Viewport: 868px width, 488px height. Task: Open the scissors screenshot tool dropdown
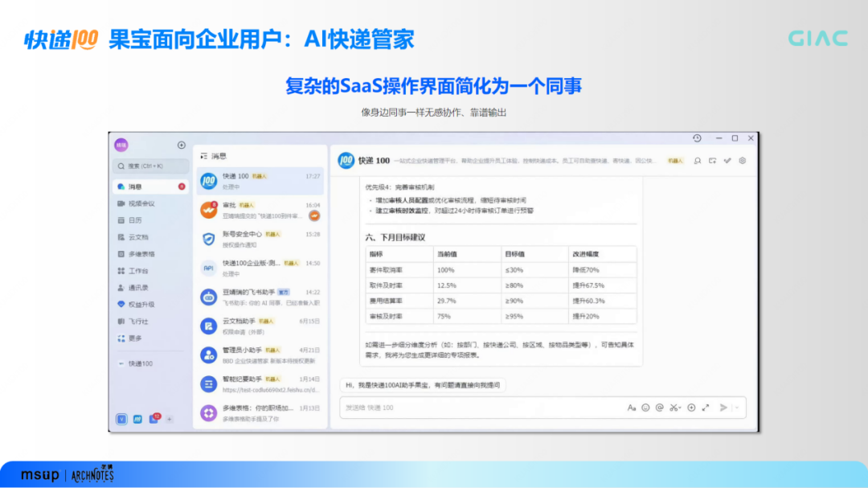click(675, 408)
